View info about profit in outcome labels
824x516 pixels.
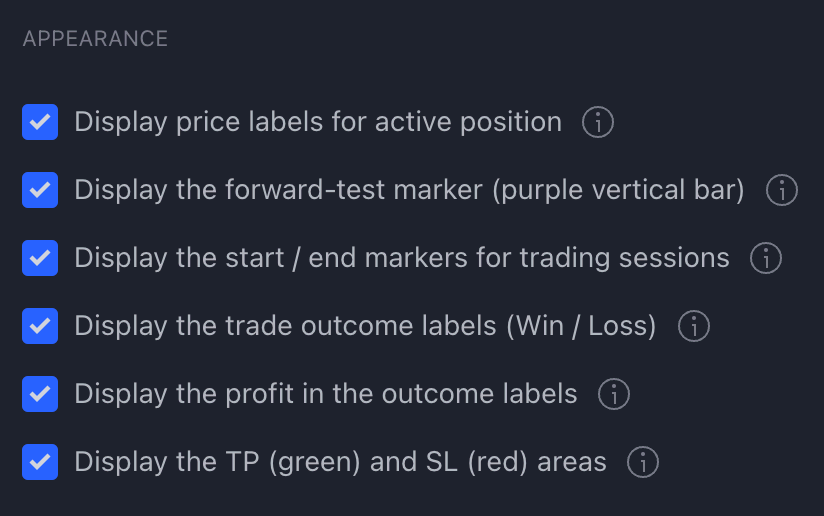point(614,394)
